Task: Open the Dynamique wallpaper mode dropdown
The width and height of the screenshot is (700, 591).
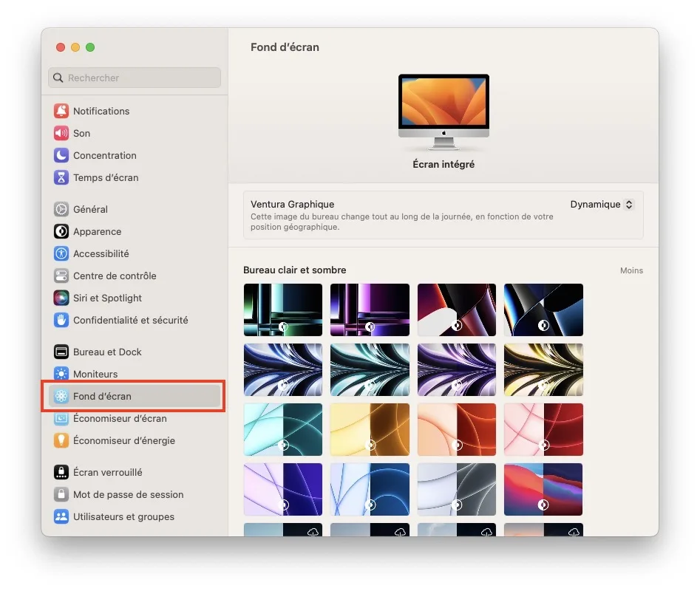Action: click(602, 205)
